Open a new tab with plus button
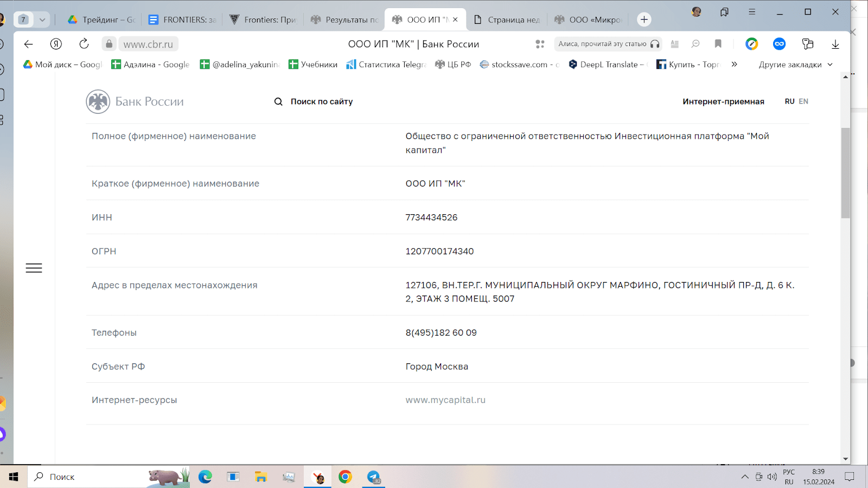The width and height of the screenshot is (868, 488). (x=644, y=20)
